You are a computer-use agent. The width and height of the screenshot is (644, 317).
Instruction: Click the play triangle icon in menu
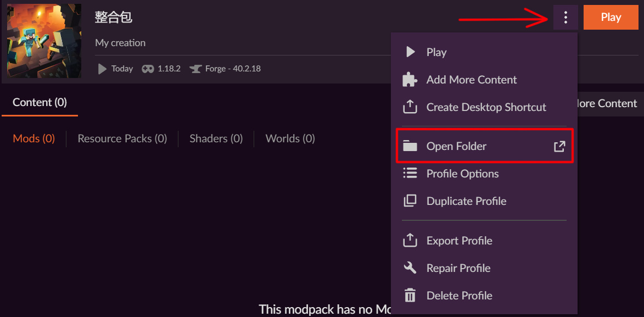(x=410, y=52)
